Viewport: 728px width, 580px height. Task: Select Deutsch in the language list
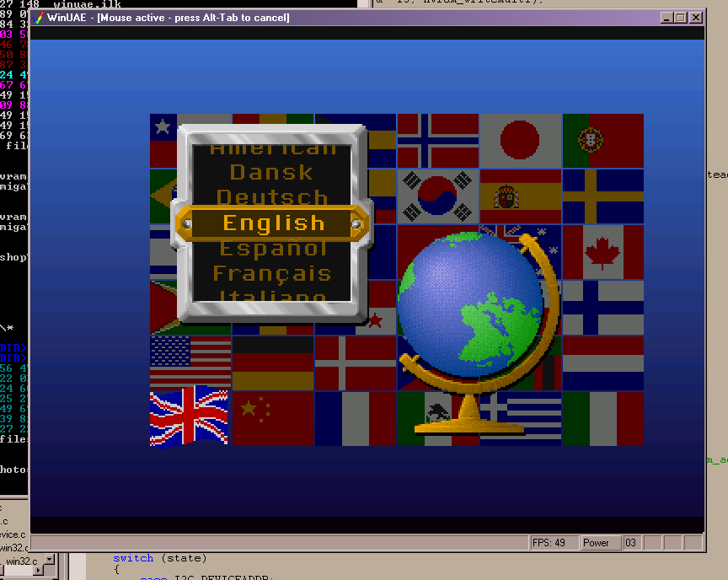tap(272, 197)
